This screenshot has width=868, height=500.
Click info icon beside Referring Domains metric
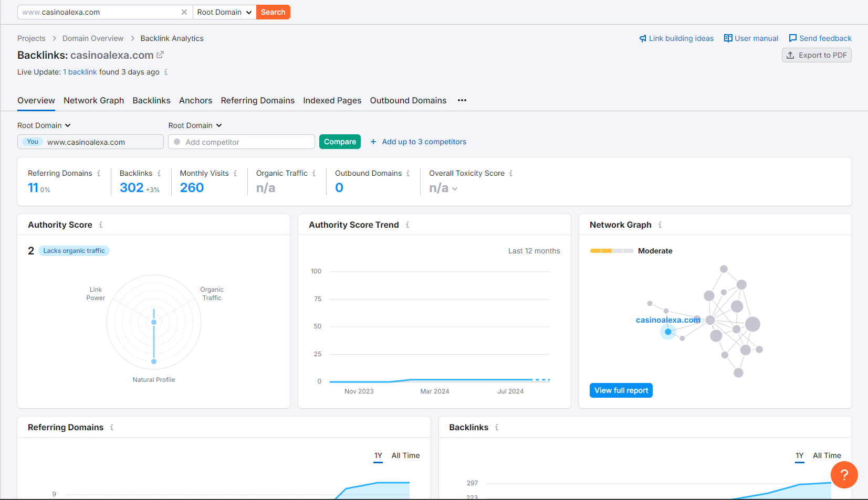(x=99, y=173)
